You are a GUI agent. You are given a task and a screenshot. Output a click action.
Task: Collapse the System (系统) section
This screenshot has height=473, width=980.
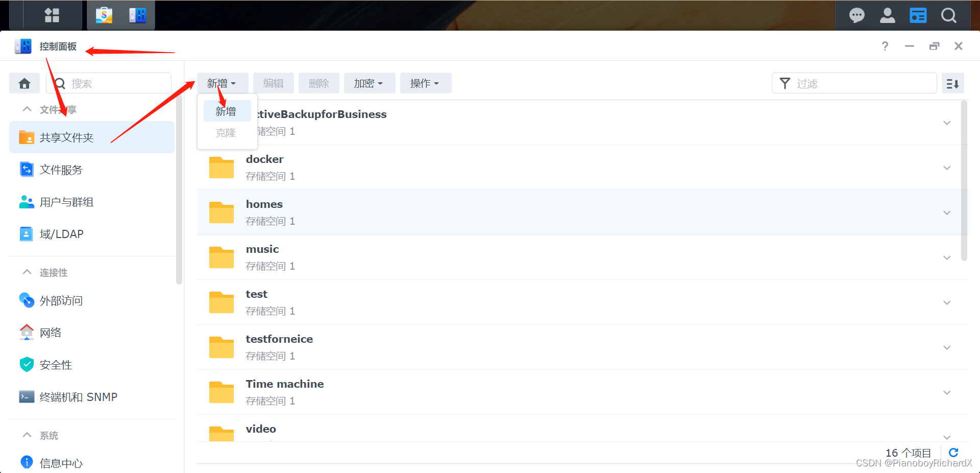click(27, 435)
